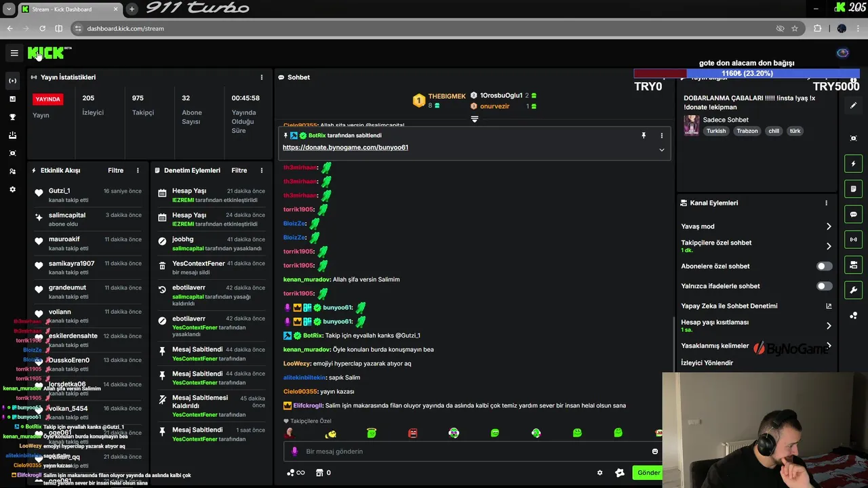Toggle Abonelere özel sohbet switch
The width and height of the screenshot is (868, 488).
click(824, 266)
